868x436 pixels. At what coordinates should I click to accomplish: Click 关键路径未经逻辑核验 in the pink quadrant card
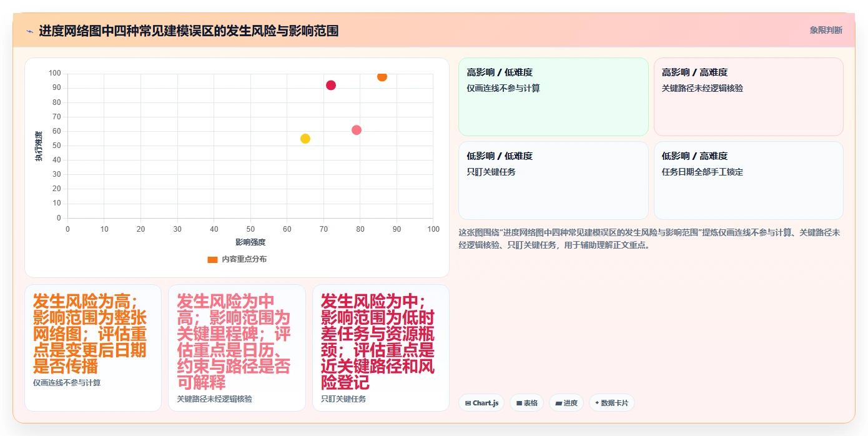click(703, 88)
